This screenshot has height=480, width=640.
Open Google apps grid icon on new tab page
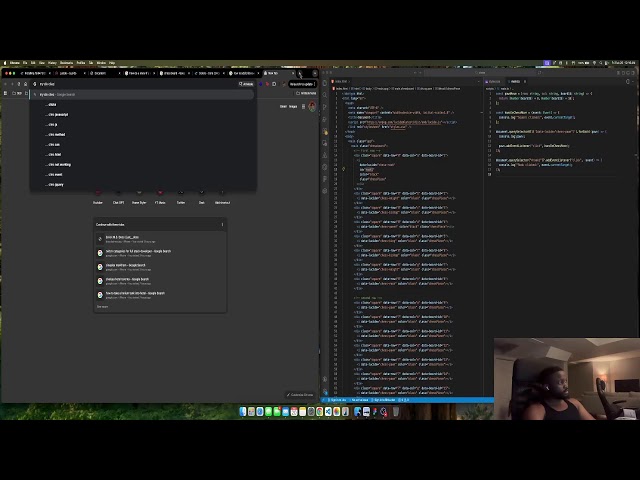[x=303, y=107]
